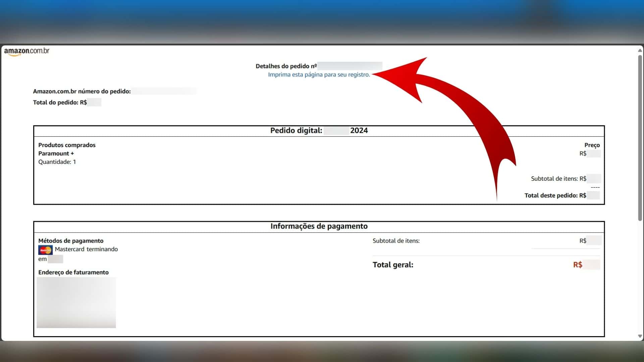The width and height of the screenshot is (644, 362).
Task: Click the 'Paramount +' product name
Action: pos(56,153)
